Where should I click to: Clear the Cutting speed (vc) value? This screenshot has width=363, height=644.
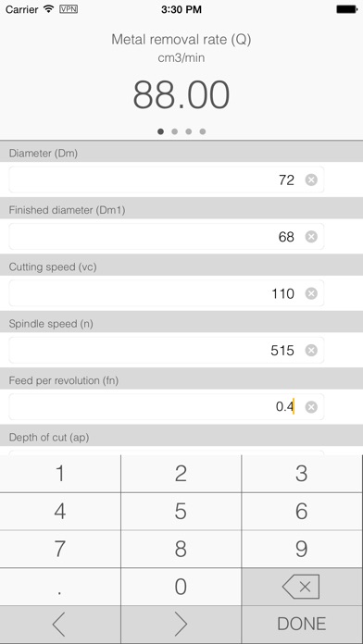click(311, 293)
